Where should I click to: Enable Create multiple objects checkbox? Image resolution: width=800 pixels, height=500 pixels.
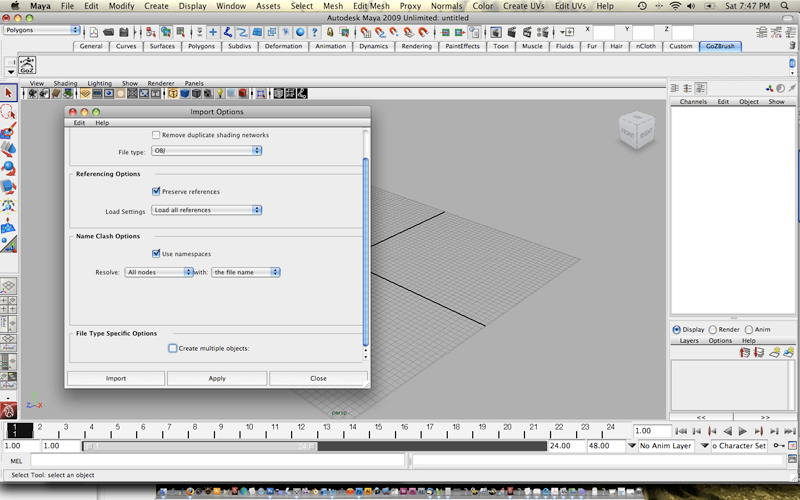point(172,348)
